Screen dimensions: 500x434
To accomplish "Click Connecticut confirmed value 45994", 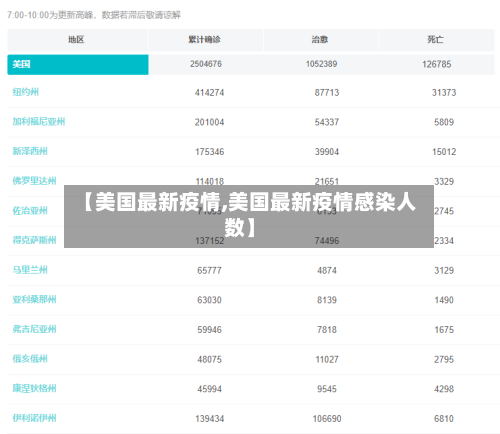I will (210, 389).
